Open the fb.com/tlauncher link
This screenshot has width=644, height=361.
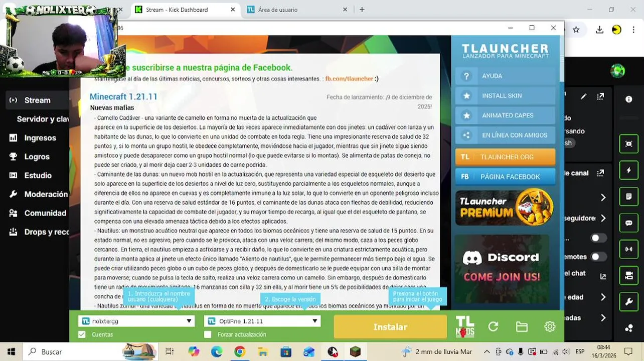coord(349,79)
